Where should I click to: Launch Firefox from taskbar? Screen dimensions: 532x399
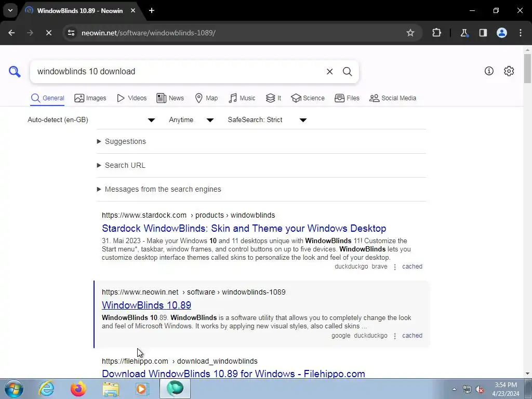78,389
